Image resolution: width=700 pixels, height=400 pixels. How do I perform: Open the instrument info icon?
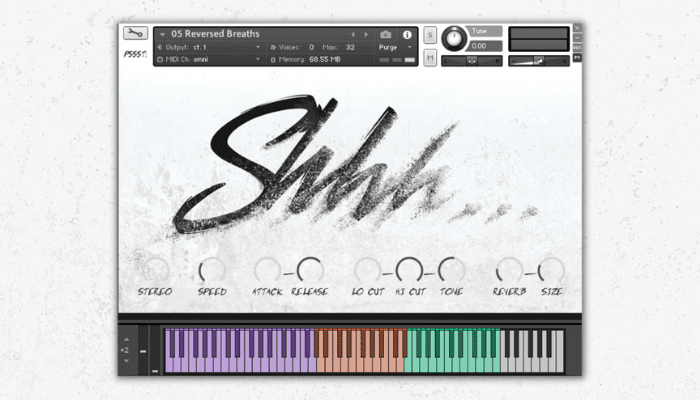click(x=407, y=34)
